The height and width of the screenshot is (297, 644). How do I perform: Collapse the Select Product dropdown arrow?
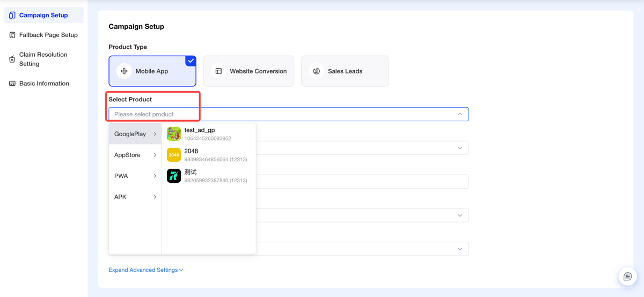[x=460, y=114]
